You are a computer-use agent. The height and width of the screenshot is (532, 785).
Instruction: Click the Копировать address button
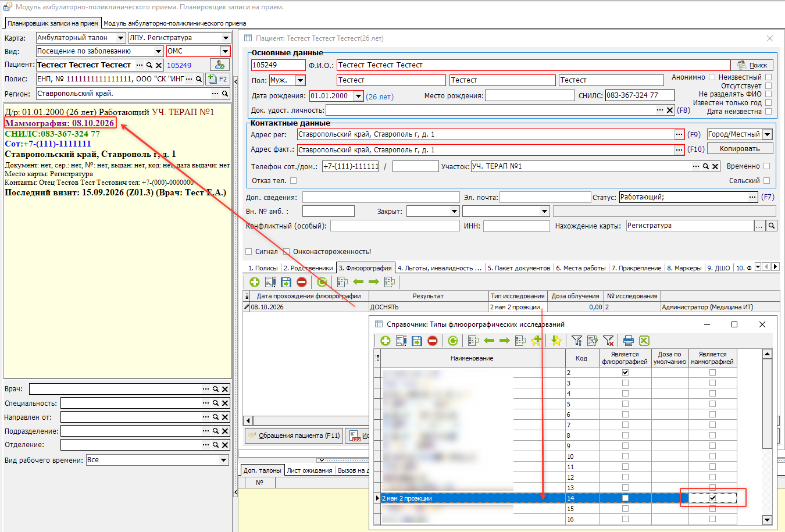[x=740, y=149]
